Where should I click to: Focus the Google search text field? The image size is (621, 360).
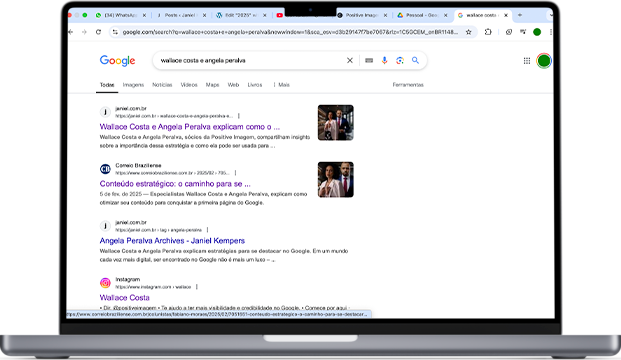click(x=250, y=61)
